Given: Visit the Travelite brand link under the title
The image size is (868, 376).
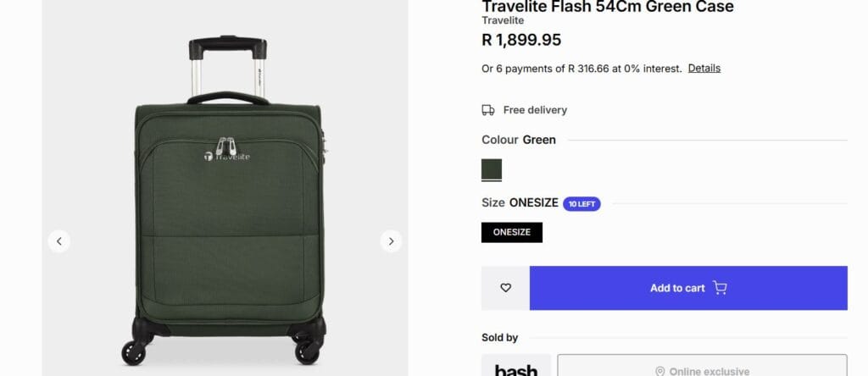Looking at the screenshot, I should (503, 20).
